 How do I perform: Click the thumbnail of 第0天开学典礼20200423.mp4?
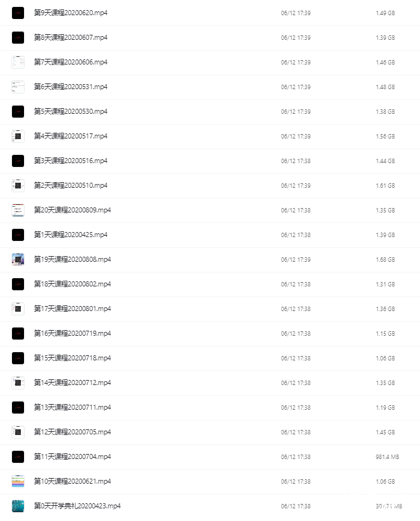point(18,506)
